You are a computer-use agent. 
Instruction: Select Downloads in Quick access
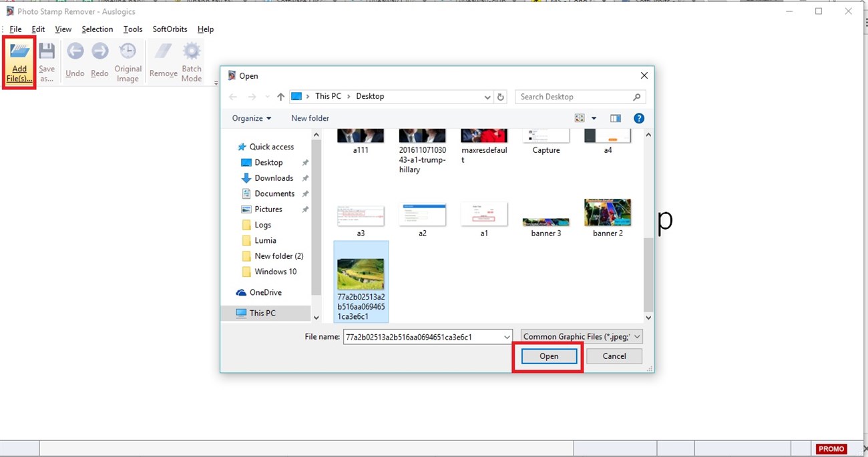pos(274,178)
